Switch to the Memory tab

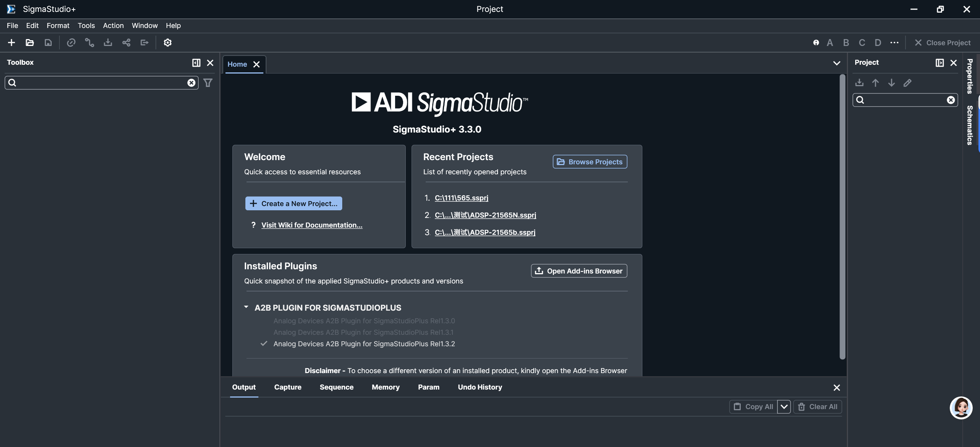(385, 387)
